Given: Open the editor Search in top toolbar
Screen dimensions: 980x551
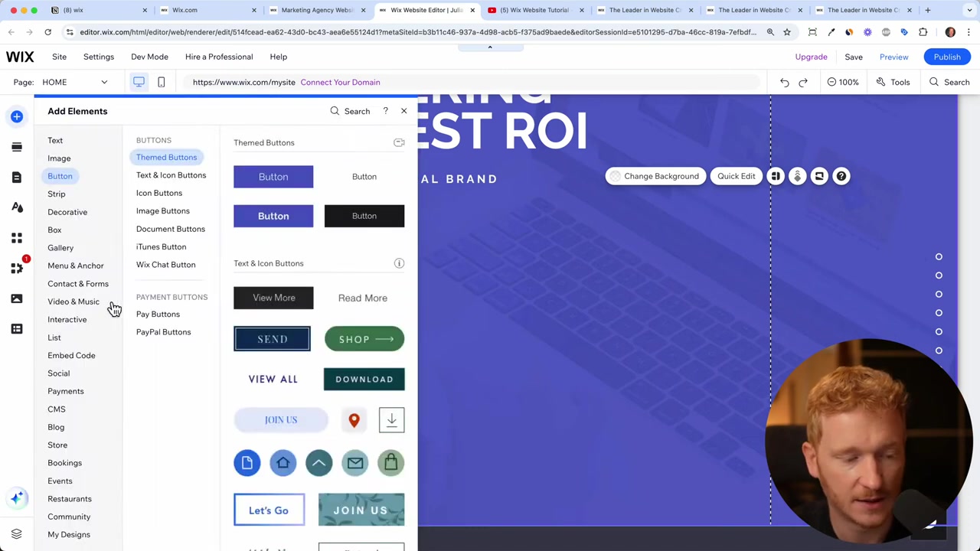Looking at the screenshot, I should point(949,82).
